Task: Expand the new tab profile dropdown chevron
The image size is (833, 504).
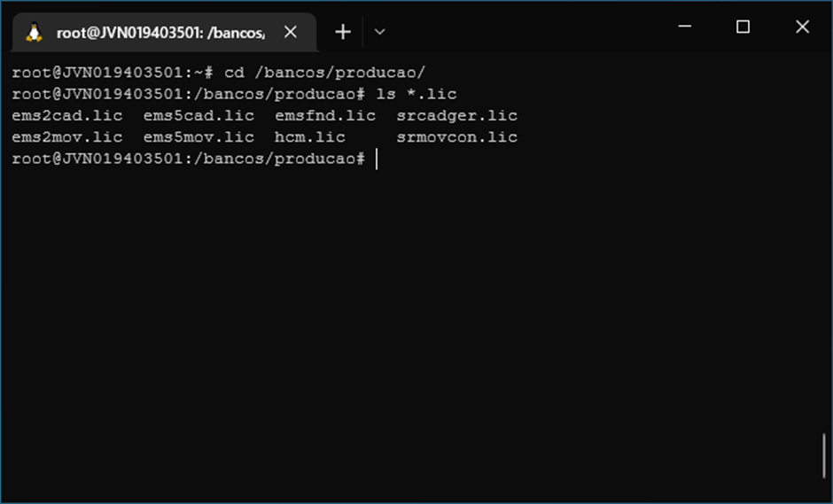Action: [379, 32]
